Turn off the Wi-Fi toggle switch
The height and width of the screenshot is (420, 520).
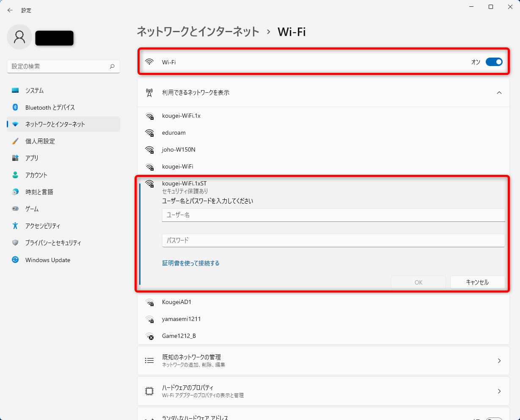(x=494, y=62)
